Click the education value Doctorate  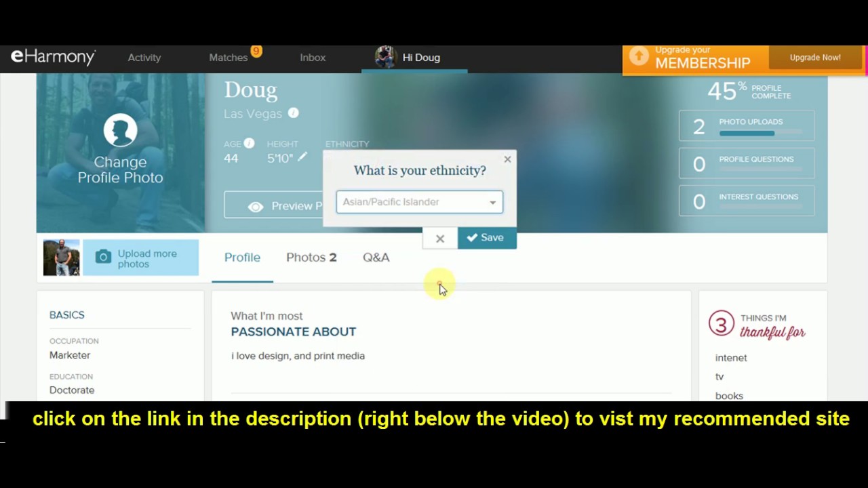click(x=72, y=390)
